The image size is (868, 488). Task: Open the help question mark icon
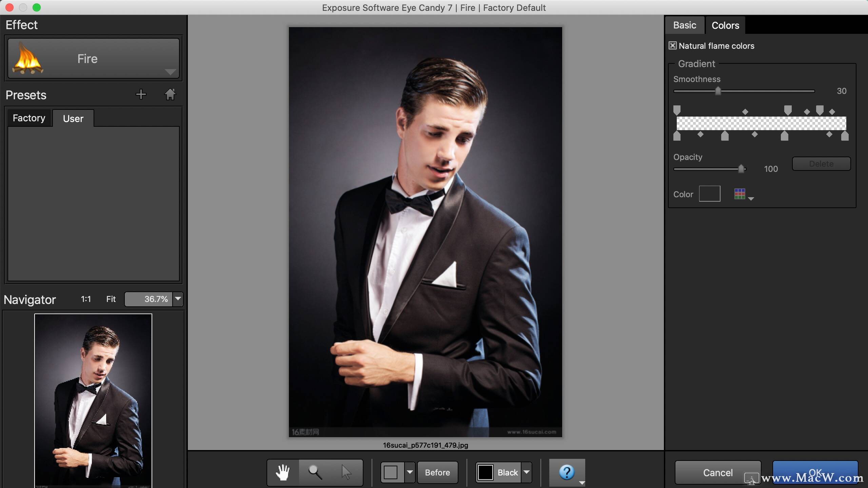coord(567,472)
